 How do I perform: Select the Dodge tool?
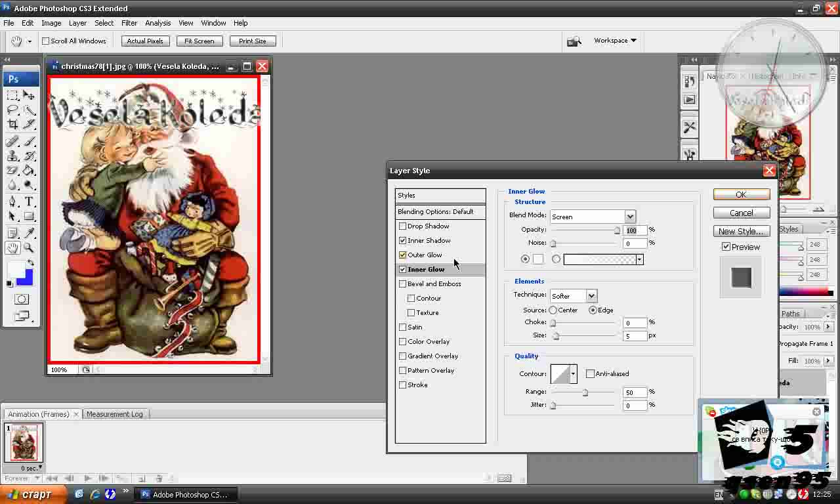30,185
